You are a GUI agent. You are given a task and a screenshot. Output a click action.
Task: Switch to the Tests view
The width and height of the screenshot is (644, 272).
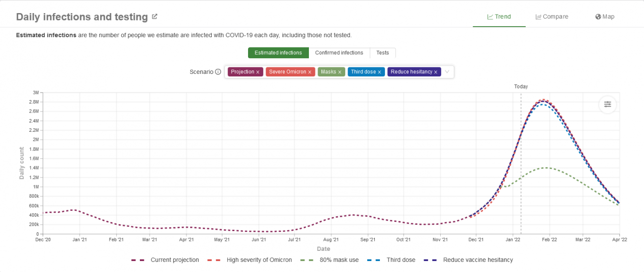coord(383,53)
